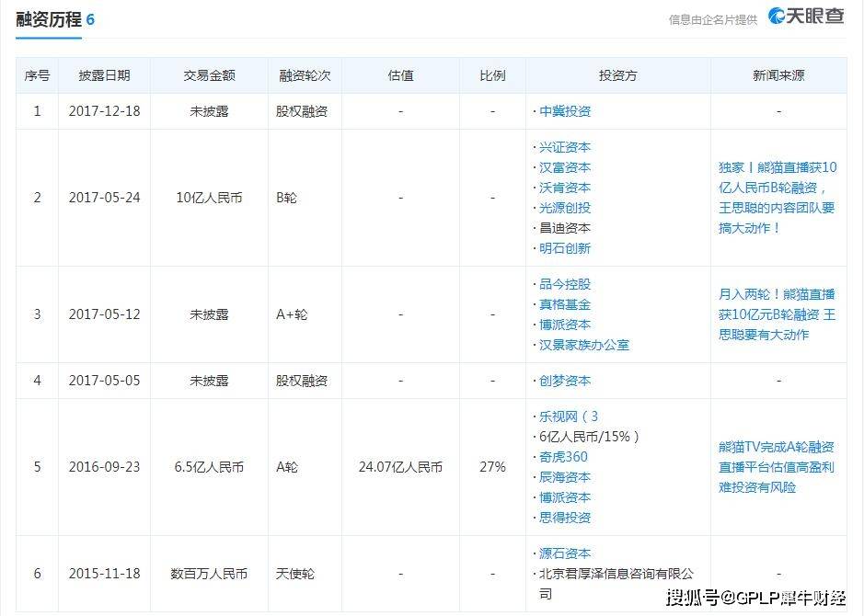The image size is (864, 616).
Task: Open investor link 沃肯资本
Action: click(565, 188)
